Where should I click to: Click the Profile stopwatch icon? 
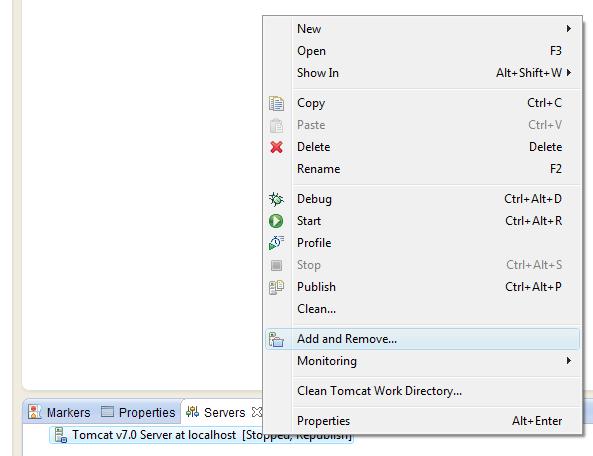[276, 243]
